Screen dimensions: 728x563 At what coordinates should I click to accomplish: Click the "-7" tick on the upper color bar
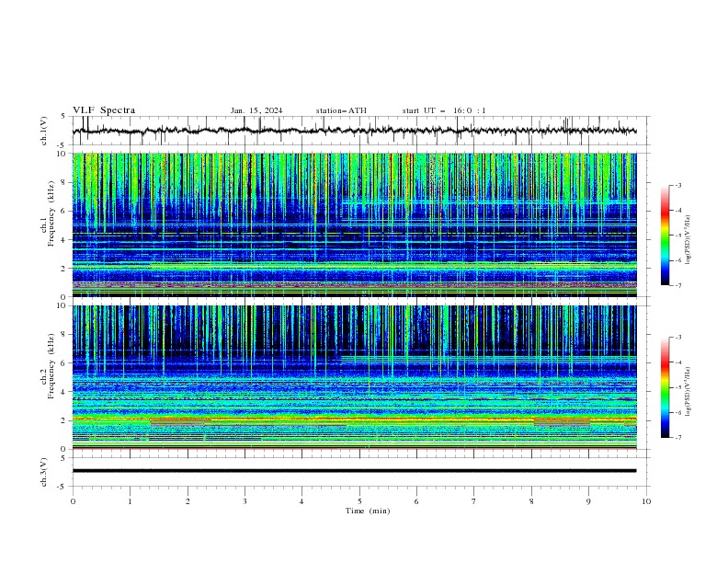coord(678,285)
